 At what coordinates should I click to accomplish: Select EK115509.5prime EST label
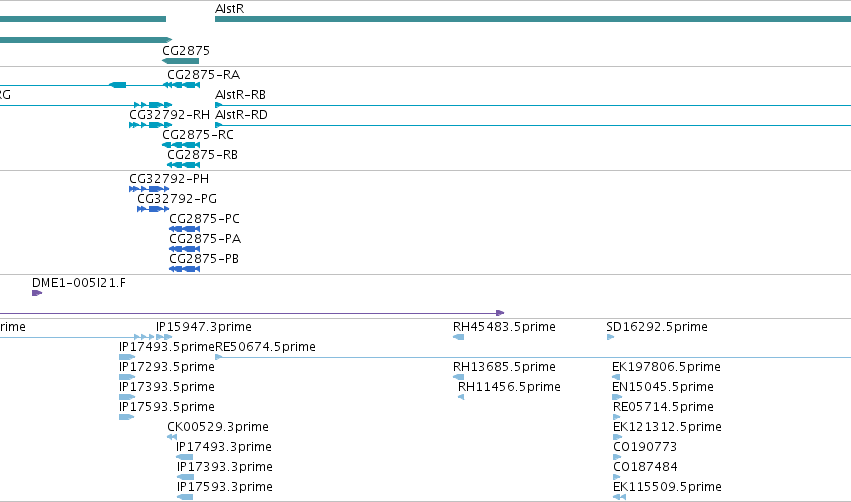click(667, 488)
